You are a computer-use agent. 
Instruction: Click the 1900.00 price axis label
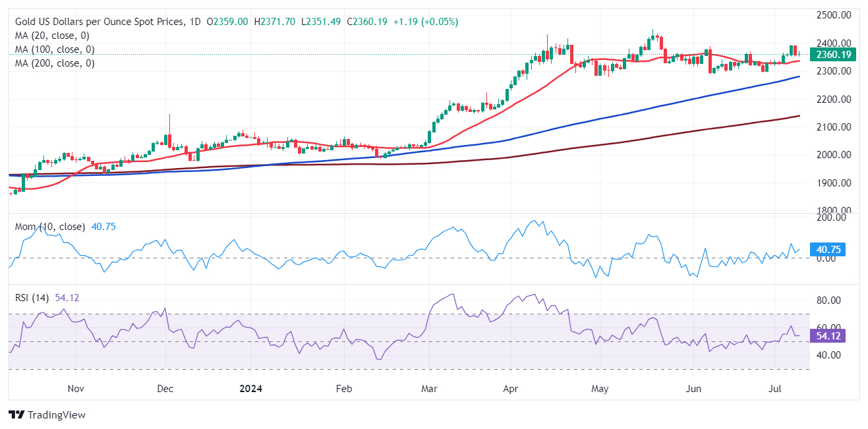[834, 183]
